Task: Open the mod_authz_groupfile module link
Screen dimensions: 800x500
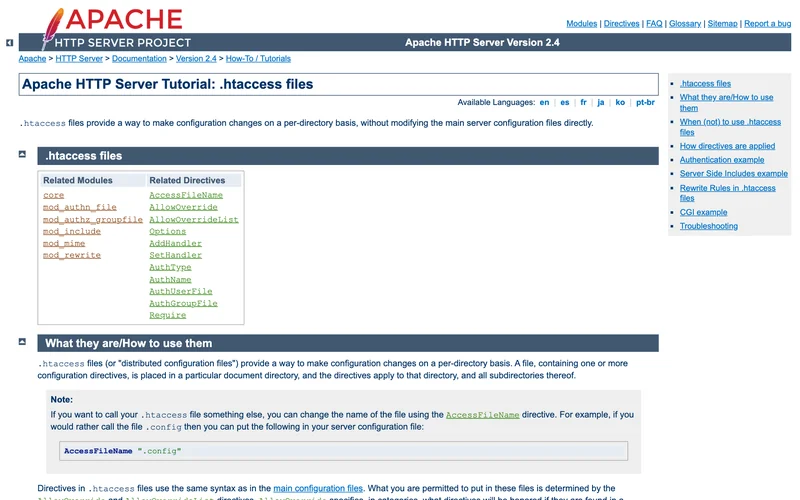Action: (93, 219)
